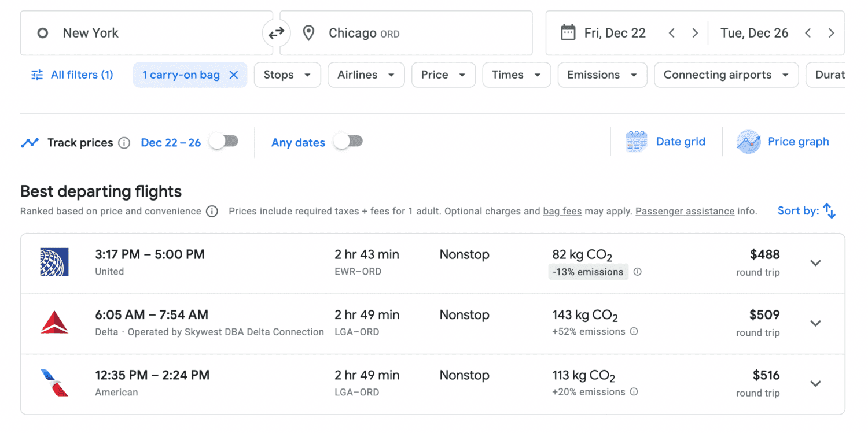This screenshot has height=433, width=868.
Task: Expand details for the United 3:17 PM flight
Action: point(815,262)
